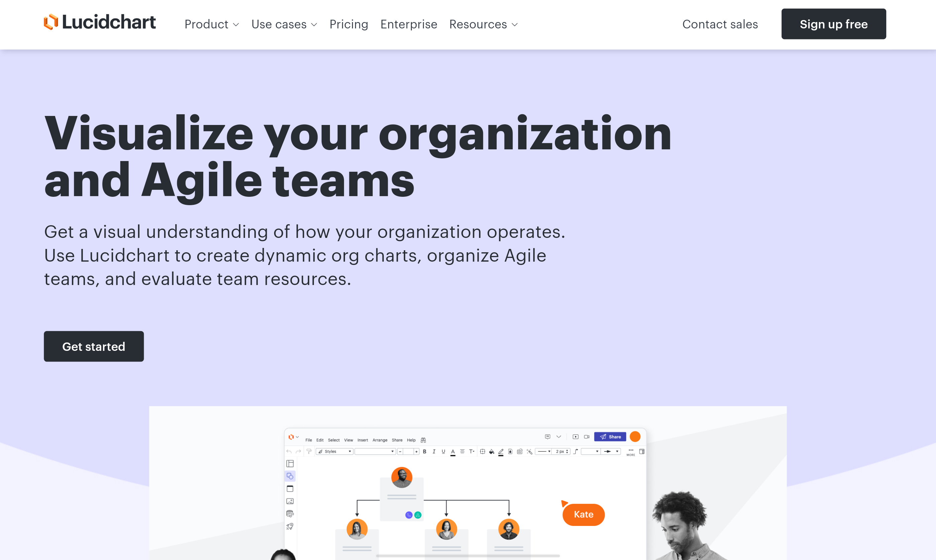Image resolution: width=936 pixels, height=560 pixels.
Task: Toggle bold formatting
Action: click(425, 452)
